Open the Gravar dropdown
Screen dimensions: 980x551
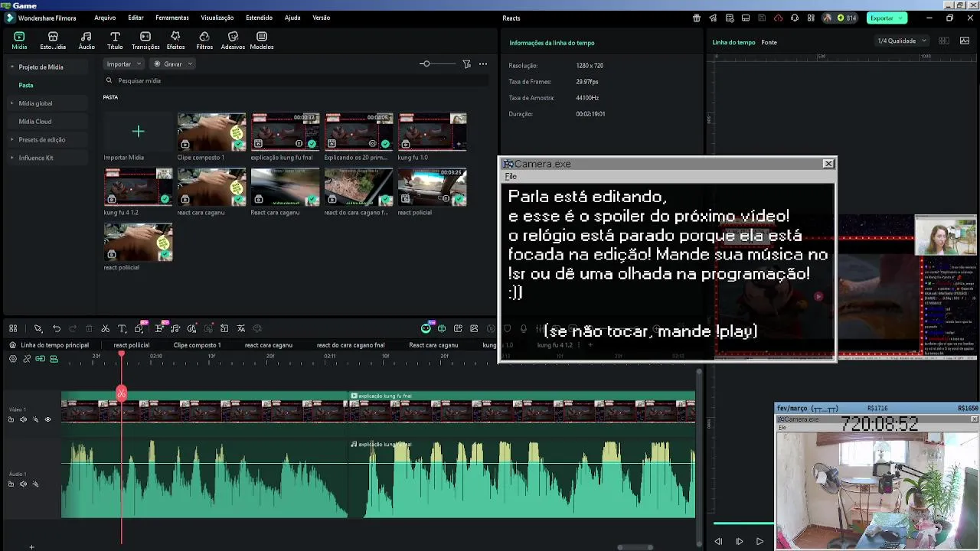pos(172,64)
